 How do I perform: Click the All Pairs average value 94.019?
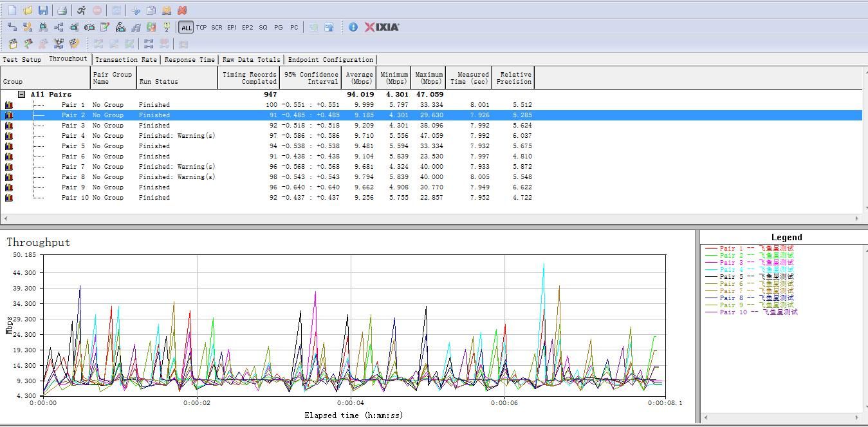(360, 95)
